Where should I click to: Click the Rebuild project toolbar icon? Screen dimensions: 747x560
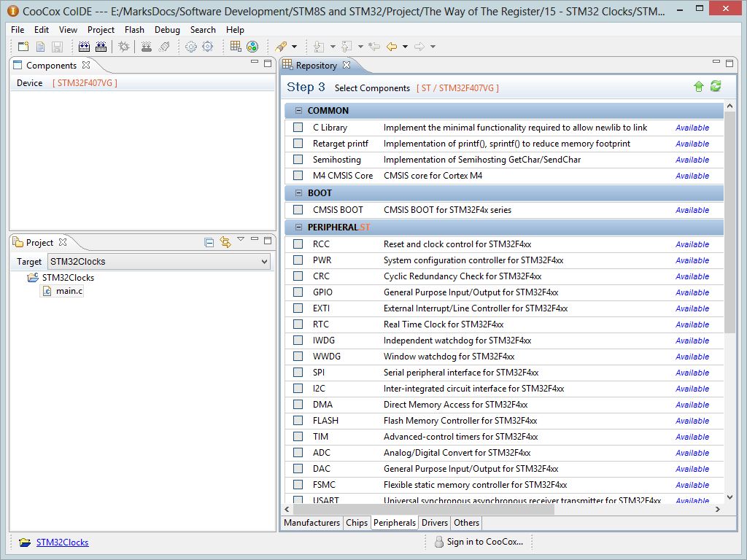point(101,47)
